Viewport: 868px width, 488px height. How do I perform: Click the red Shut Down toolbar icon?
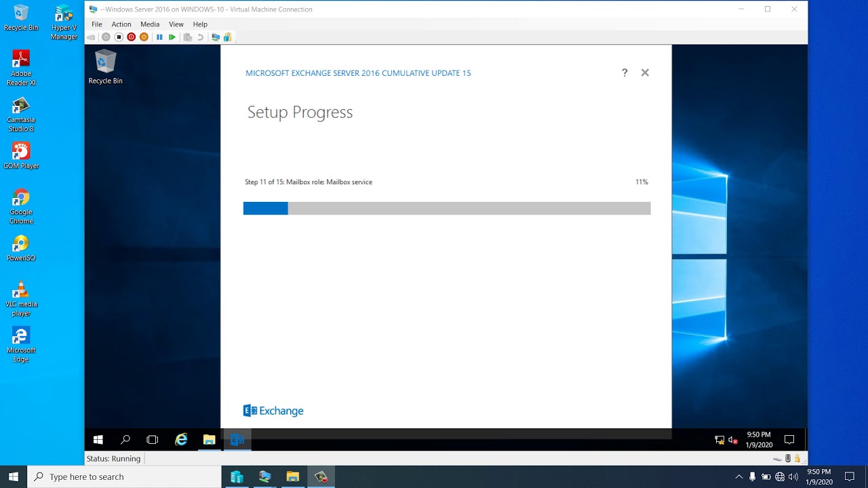point(132,37)
